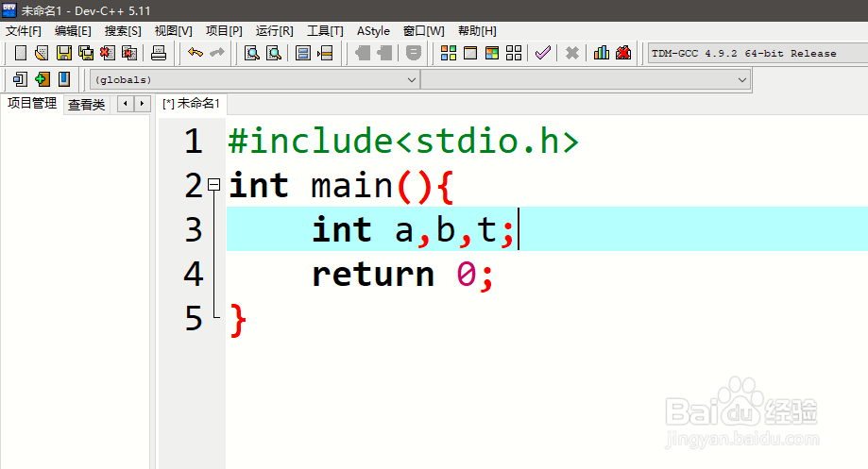Viewport: 868px width, 469px height.
Task: Click the New file icon
Action: tap(21, 53)
